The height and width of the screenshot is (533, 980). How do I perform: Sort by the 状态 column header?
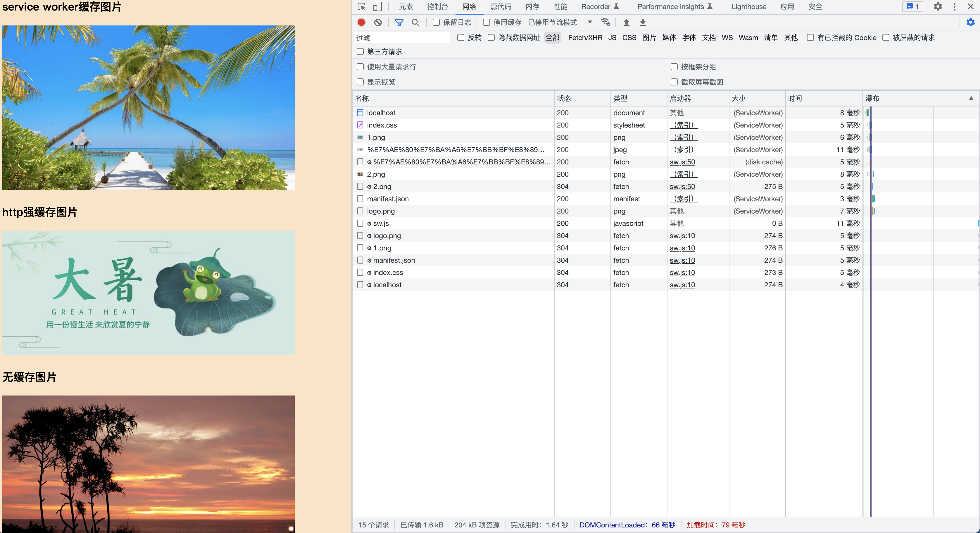tap(582, 98)
